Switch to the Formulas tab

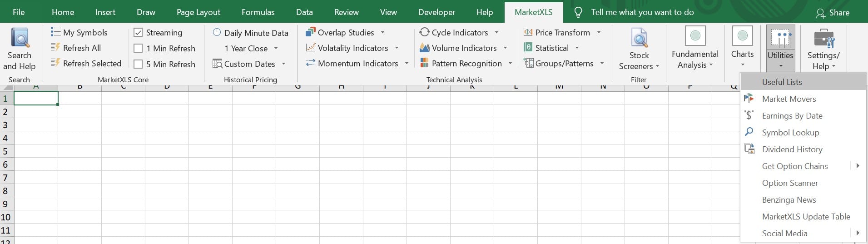258,12
